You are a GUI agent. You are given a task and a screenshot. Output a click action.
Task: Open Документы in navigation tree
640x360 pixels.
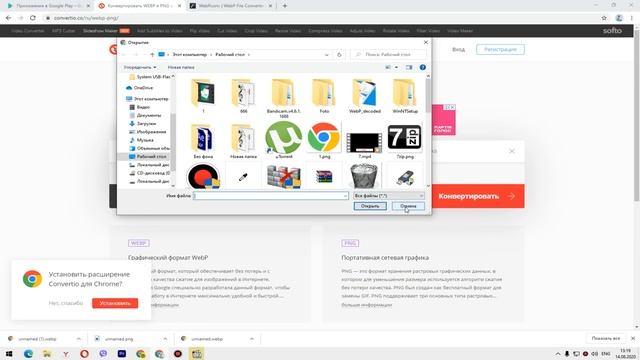coord(145,115)
